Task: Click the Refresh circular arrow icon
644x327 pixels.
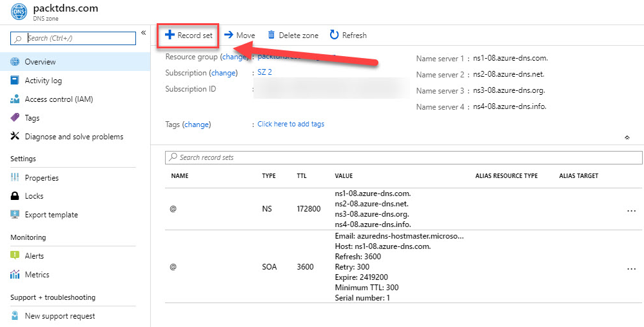Action: [x=335, y=35]
